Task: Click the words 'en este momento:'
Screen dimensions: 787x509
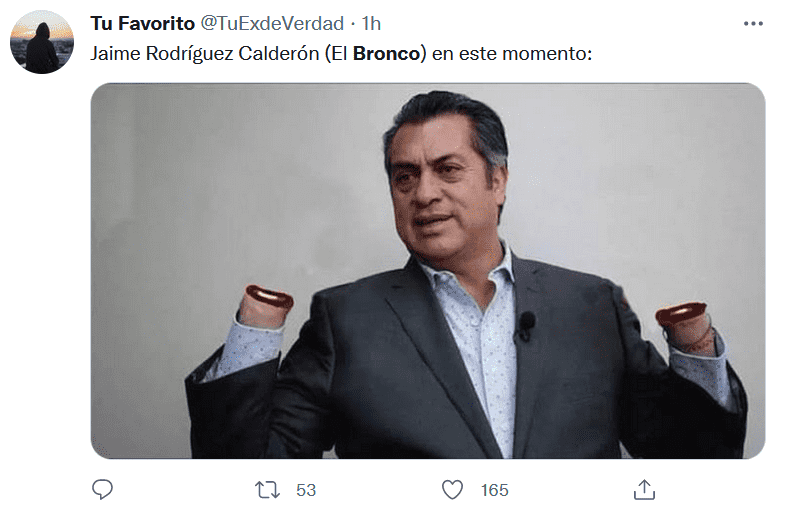Action: tap(512, 53)
